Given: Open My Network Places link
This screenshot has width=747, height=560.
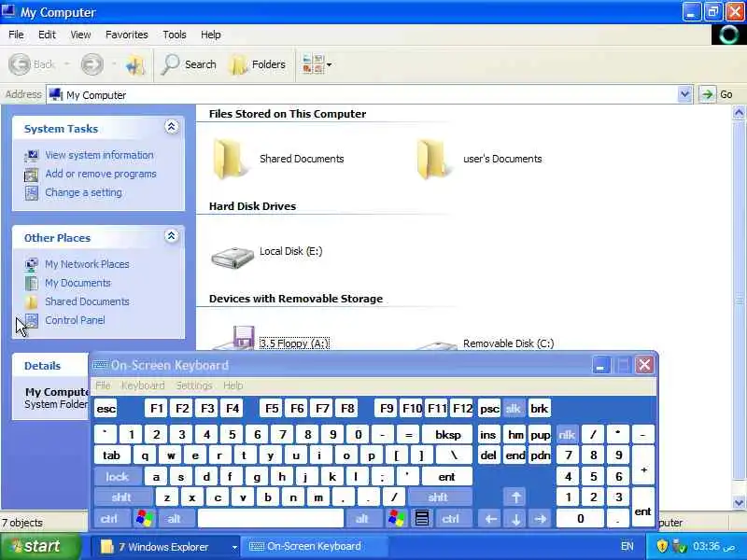Looking at the screenshot, I should tap(87, 264).
